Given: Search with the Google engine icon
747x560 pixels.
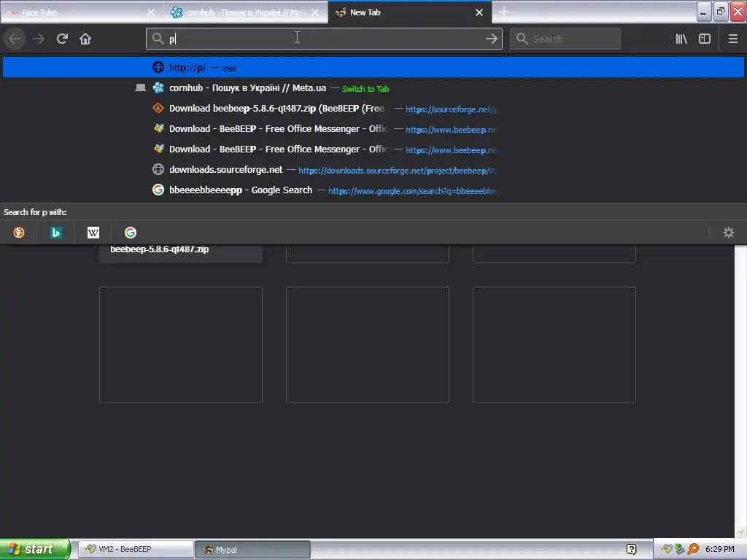Looking at the screenshot, I should [x=131, y=233].
